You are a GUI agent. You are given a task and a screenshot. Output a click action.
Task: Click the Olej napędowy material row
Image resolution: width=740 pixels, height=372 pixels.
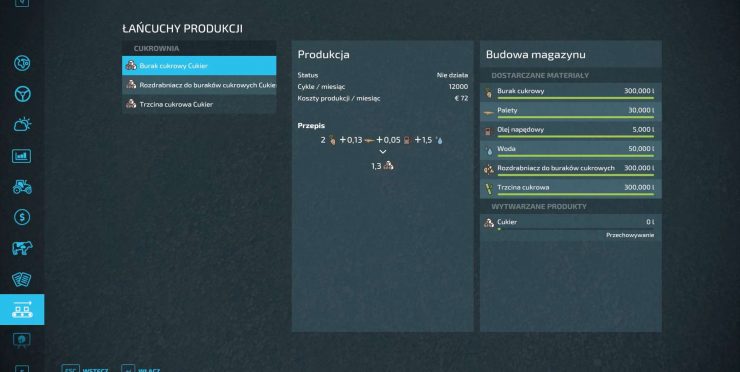click(x=571, y=130)
